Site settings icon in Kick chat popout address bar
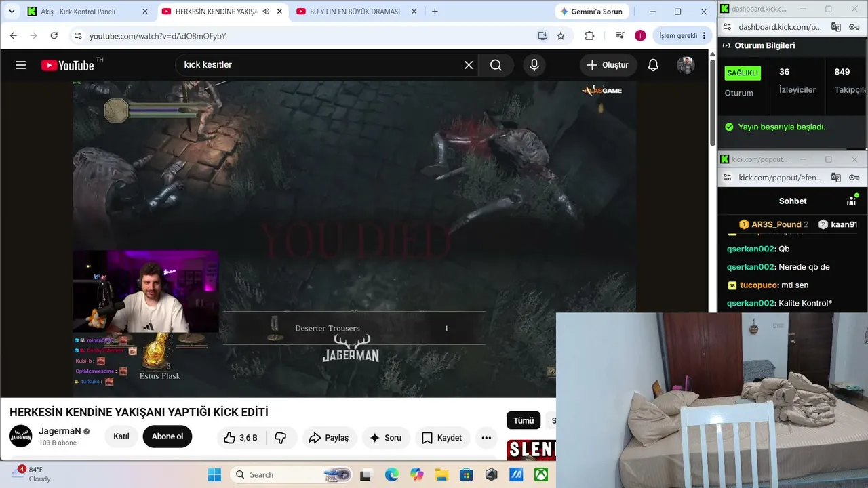This screenshot has height=488, width=868. tap(727, 178)
